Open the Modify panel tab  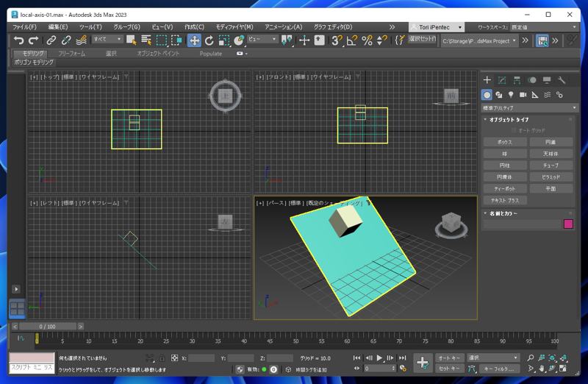click(502, 80)
